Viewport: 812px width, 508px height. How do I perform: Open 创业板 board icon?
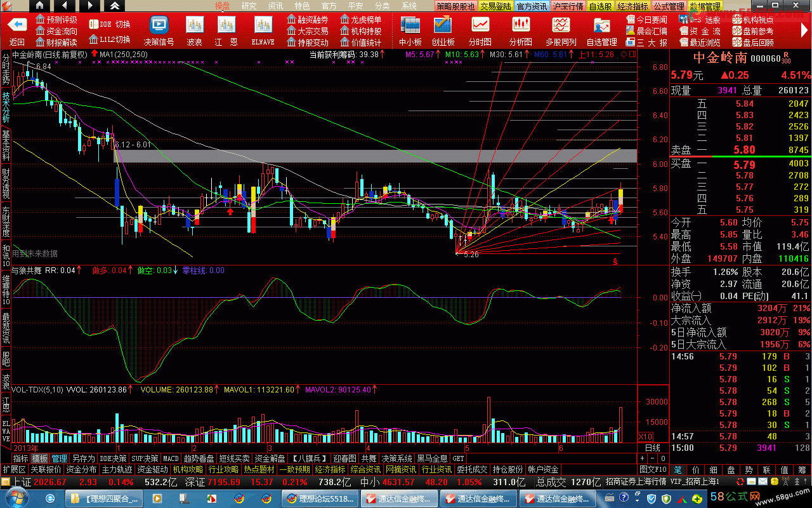pyautogui.click(x=443, y=25)
